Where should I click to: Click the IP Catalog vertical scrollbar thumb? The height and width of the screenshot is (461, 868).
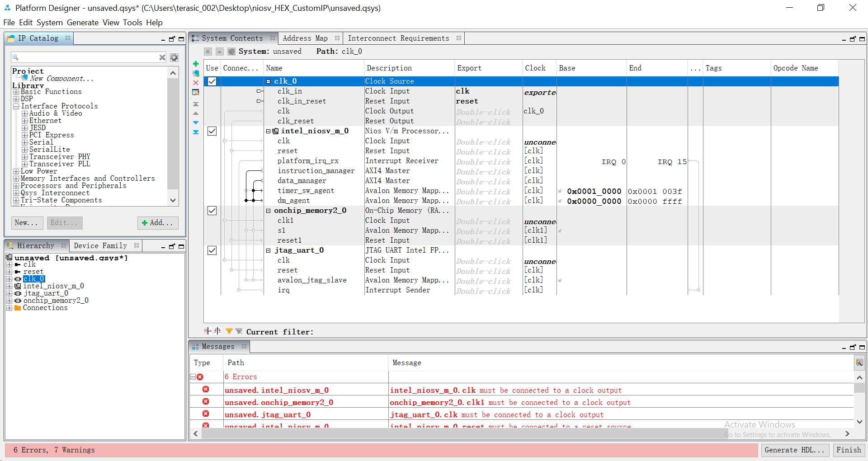(173, 133)
